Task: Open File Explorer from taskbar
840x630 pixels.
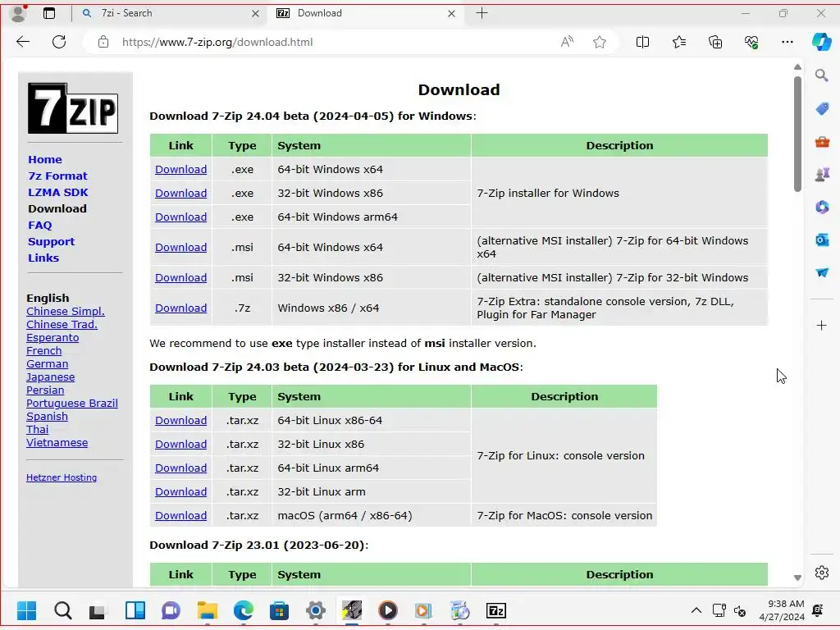Action: coord(207,610)
